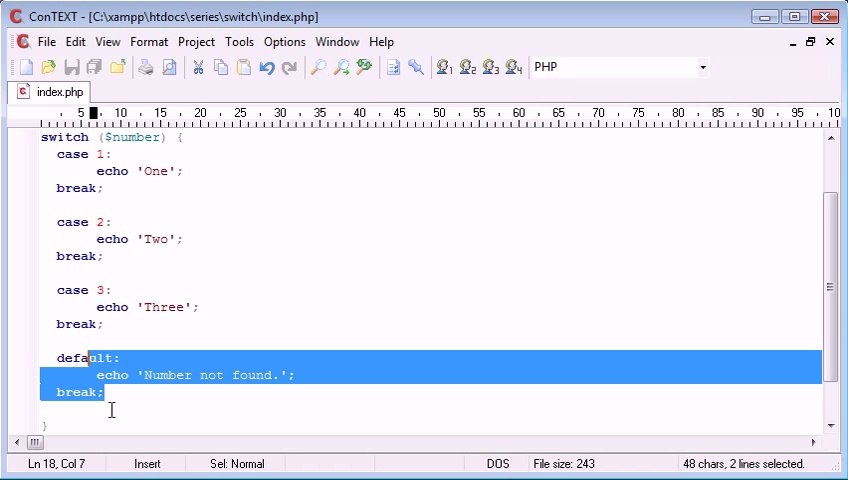Viewport: 848px width, 480px height.
Task: Open the Edit menu
Action: click(76, 42)
